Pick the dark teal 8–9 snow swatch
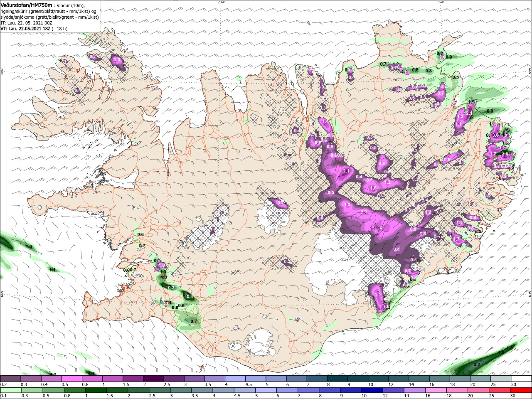532x399 pixels. tap(337, 379)
